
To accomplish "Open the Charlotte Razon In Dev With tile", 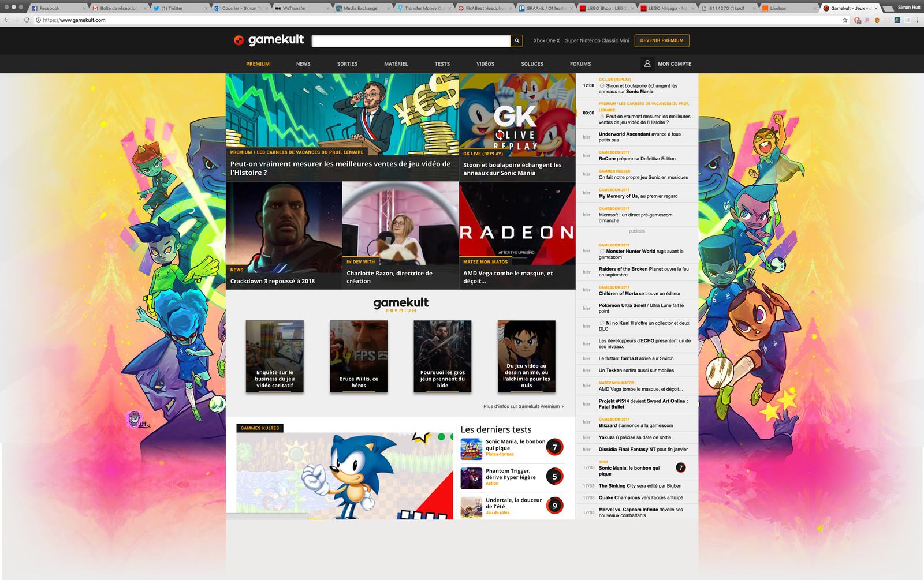I will click(400, 235).
